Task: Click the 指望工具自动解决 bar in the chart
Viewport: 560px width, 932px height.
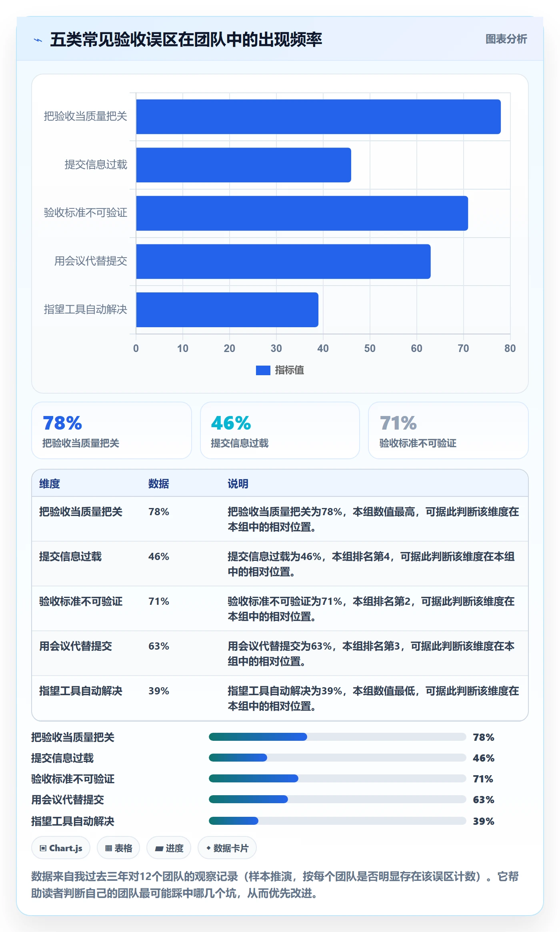Action: click(x=227, y=310)
